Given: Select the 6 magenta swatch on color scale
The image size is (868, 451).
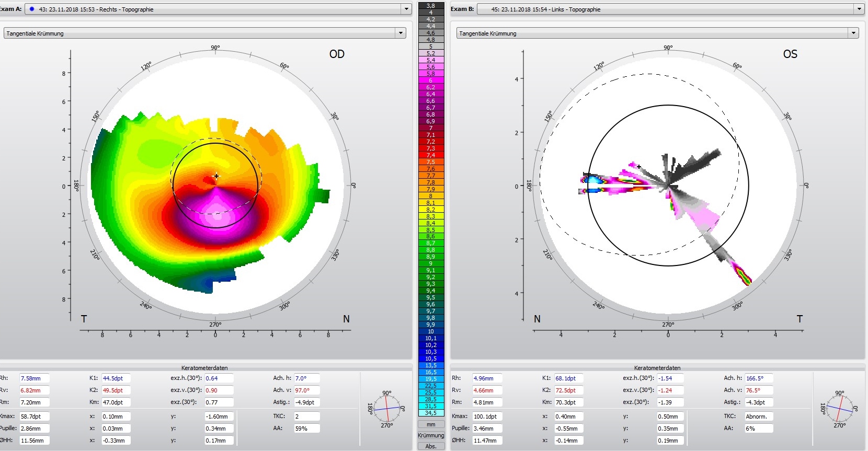Looking at the screenshot, I should tap(431, 80).
